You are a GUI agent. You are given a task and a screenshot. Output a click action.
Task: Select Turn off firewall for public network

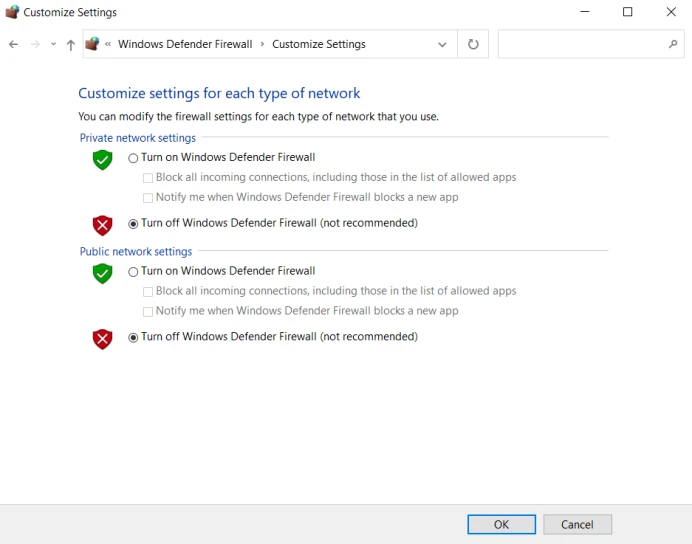click(133, 338)
